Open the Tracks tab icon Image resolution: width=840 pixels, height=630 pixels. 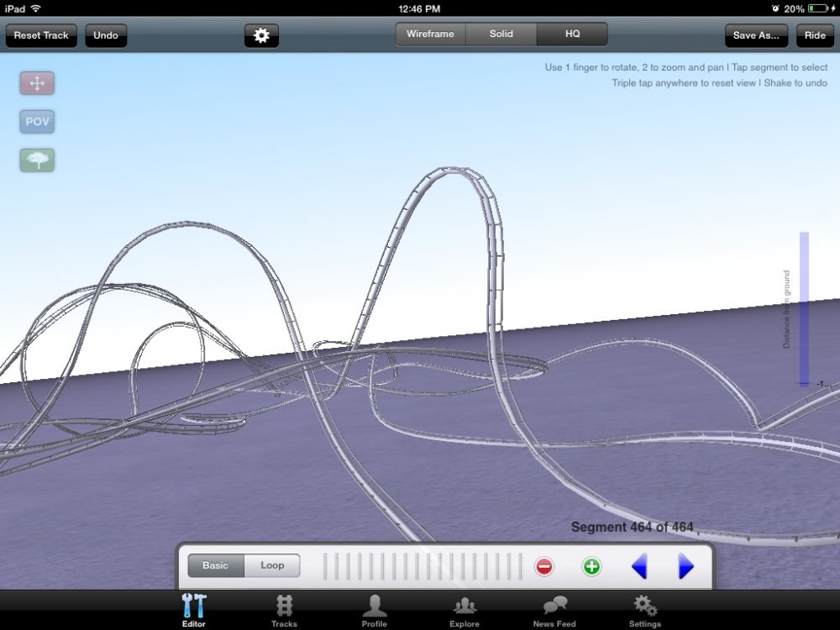(x=284, y=611)
